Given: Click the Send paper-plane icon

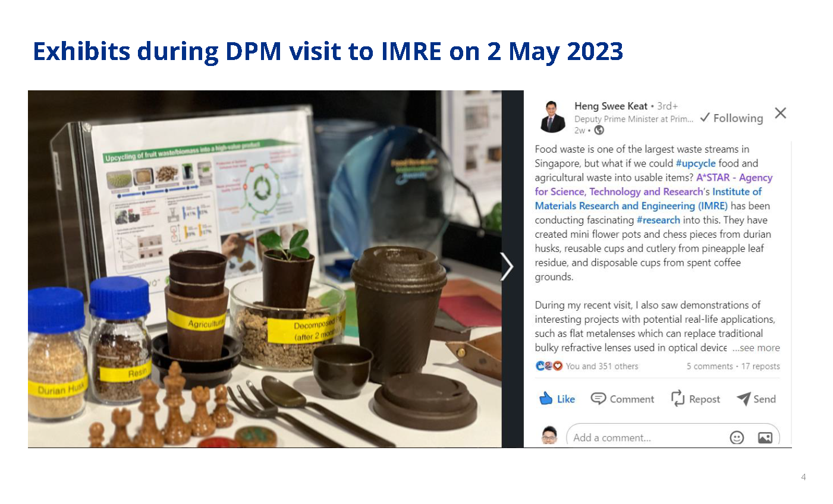Looking at the screenshot, I should [x=744, y=399].
